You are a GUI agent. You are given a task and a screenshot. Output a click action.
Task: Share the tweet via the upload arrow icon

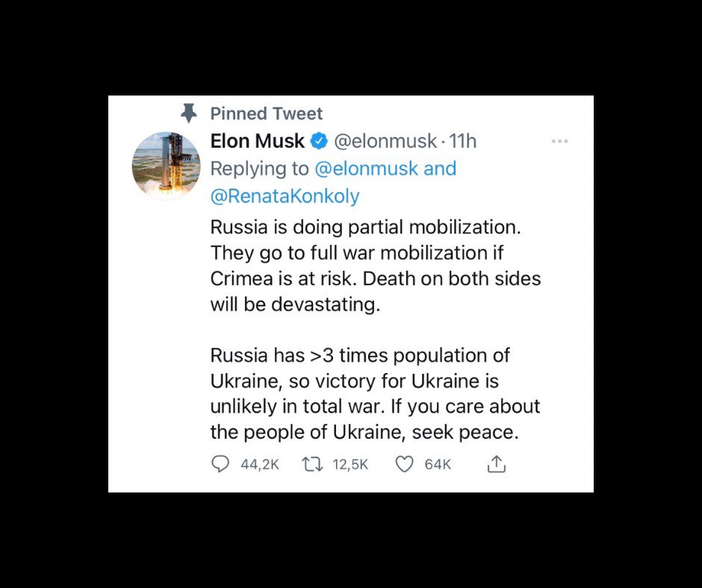point(497,463)
